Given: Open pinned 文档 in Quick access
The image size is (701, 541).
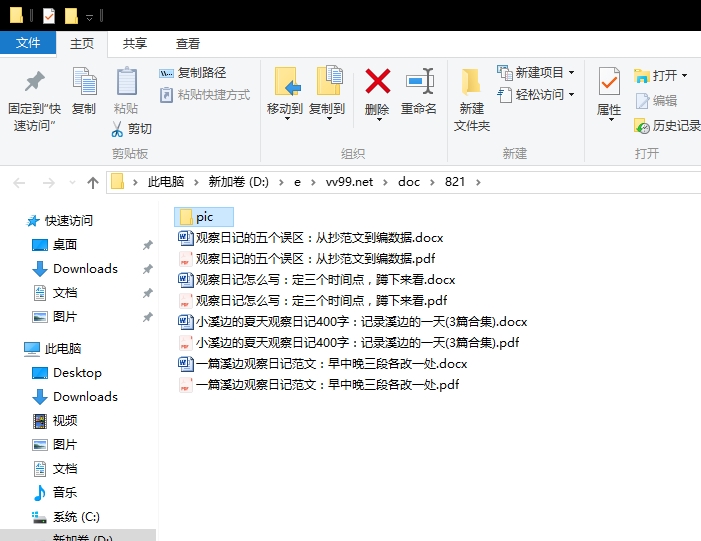Looking at the screenshot, I should click(55, 293).
